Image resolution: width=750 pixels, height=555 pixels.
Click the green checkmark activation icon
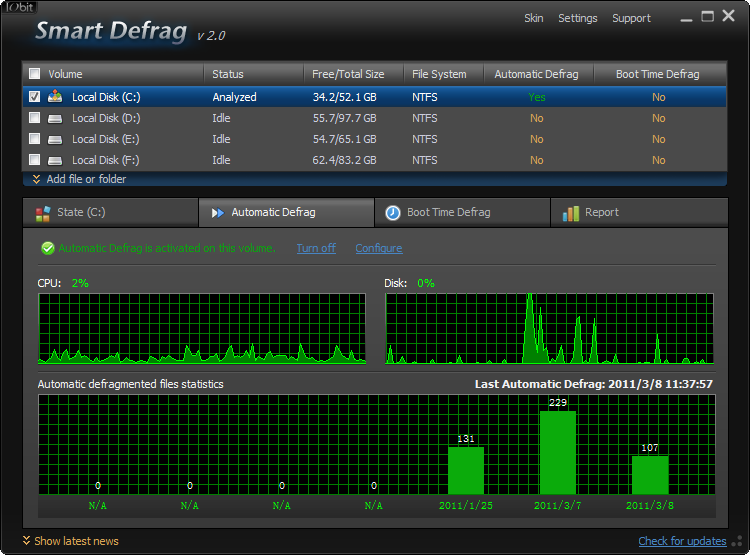[x=48, y=248]
